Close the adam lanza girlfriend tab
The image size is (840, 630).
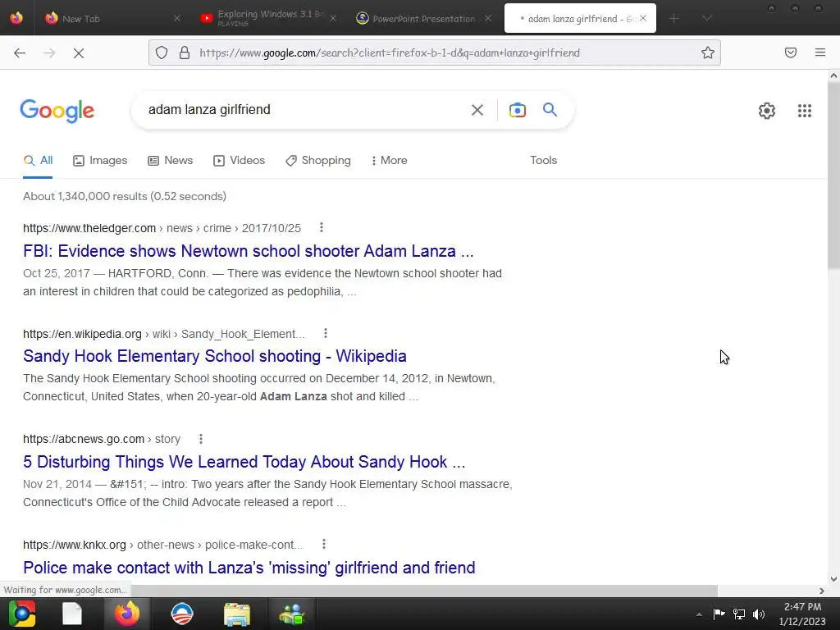click(643, 18)
